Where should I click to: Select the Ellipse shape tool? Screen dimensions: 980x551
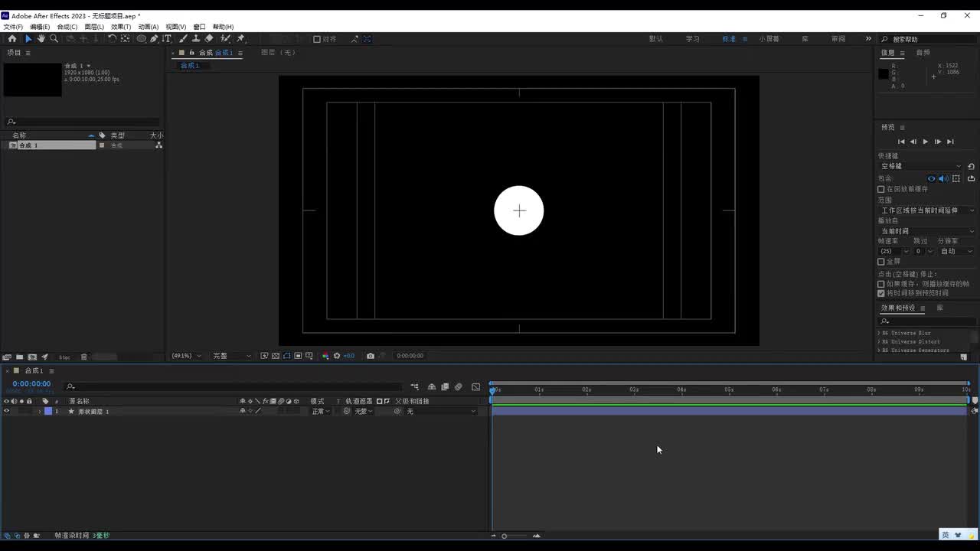(142, 38)
